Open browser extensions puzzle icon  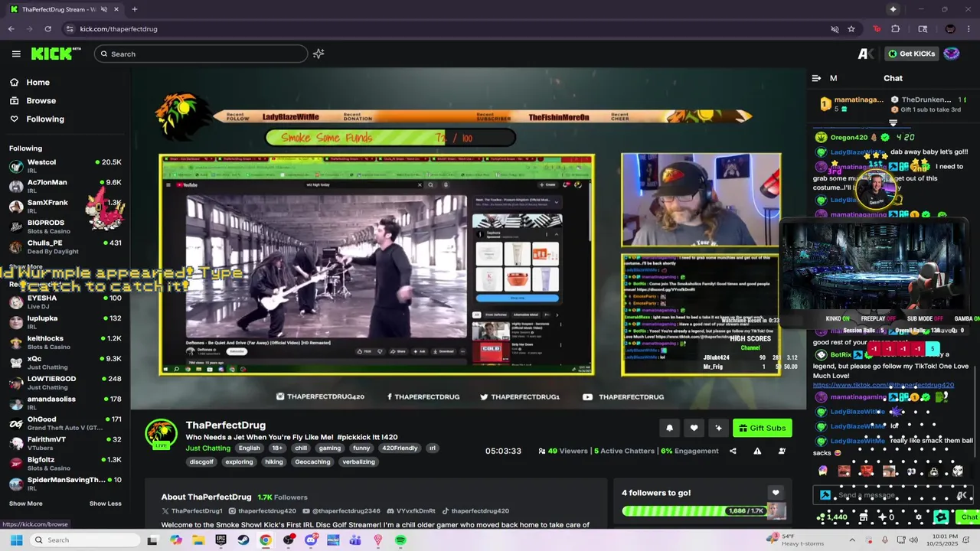click(x=896, y=29)
